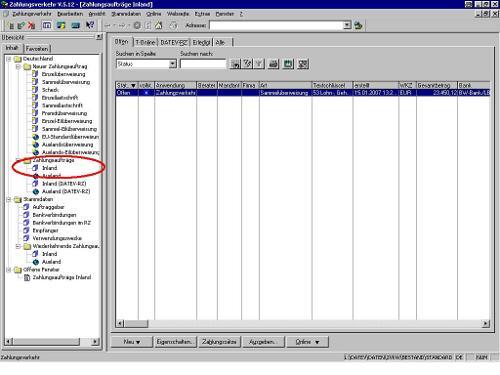Viewport: 500px width, 375px height.
Task: Open the Extras menu
Action: tap(202, 14)
